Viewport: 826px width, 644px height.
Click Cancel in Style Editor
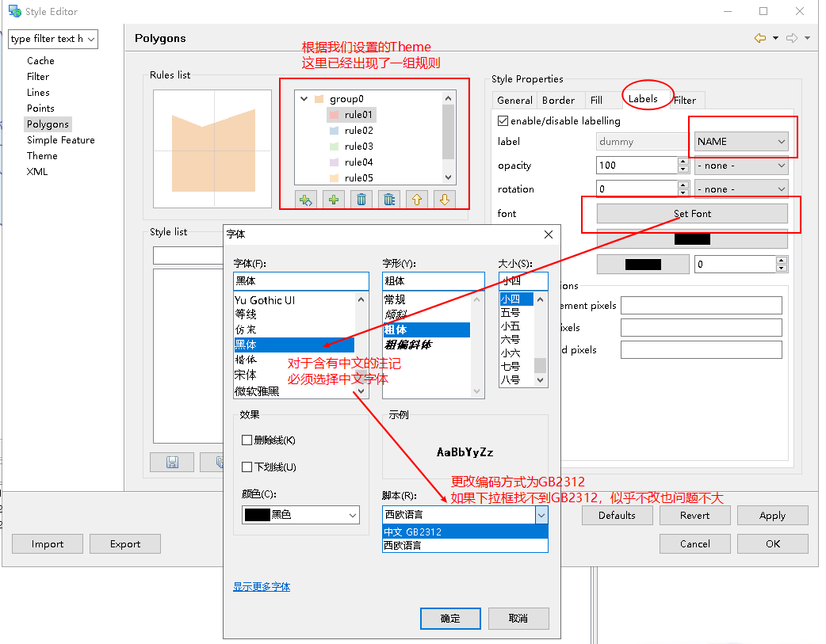pos(695,544)
